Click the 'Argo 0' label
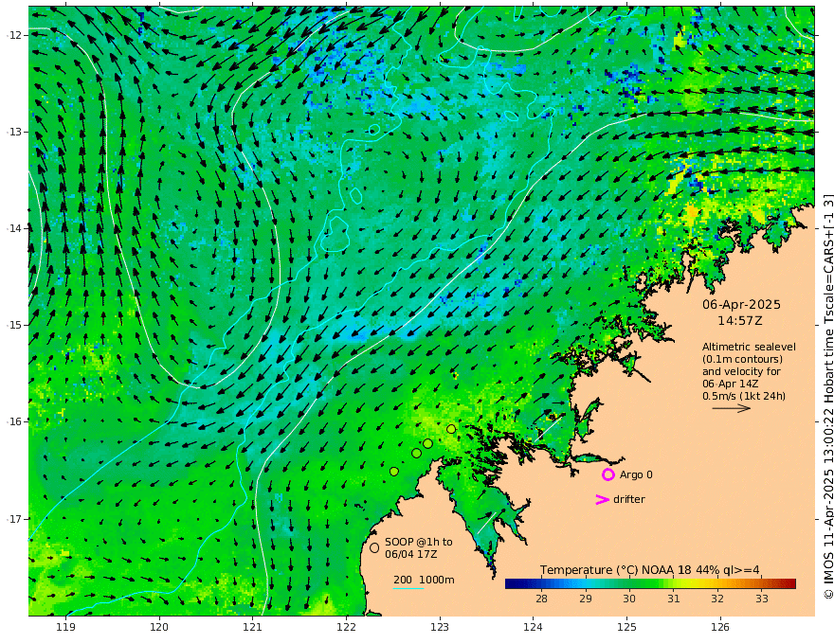This screenshot has height=644, width=834. [636, 474]
